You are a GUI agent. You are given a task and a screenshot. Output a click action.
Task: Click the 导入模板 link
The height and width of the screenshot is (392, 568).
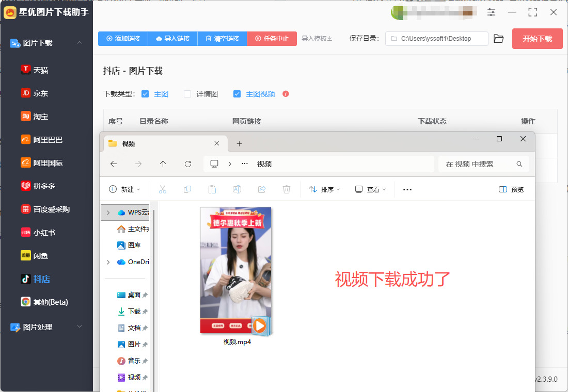tap(317, 38)
